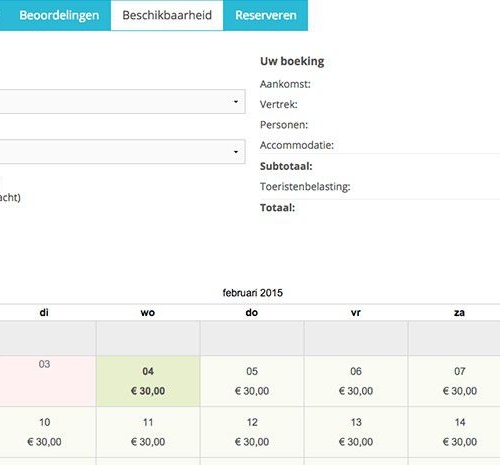
Task: Select Friday February 13 cell
Action: click(x=356, y=432)
